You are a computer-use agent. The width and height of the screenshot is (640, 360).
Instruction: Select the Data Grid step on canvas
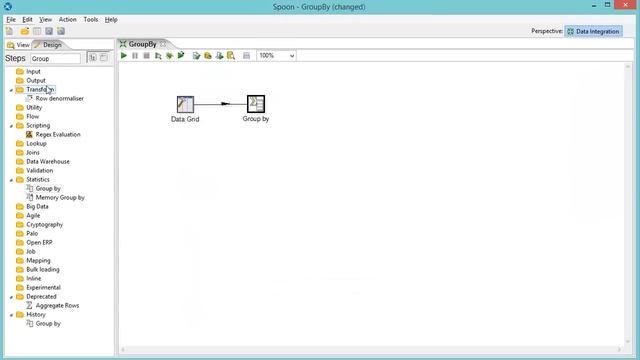pyautogui.click(x=185, y=104)
